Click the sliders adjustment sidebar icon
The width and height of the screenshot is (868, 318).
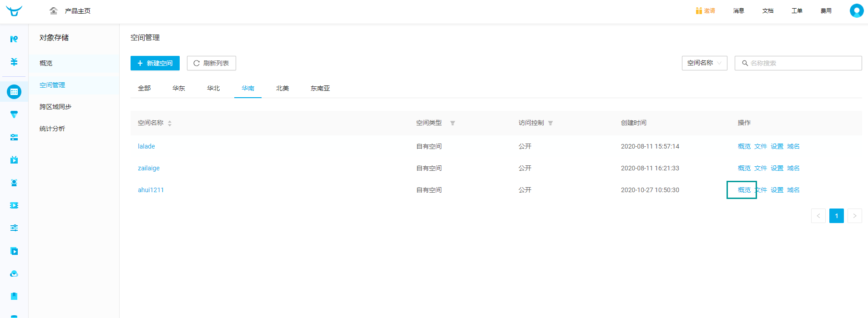14,228
